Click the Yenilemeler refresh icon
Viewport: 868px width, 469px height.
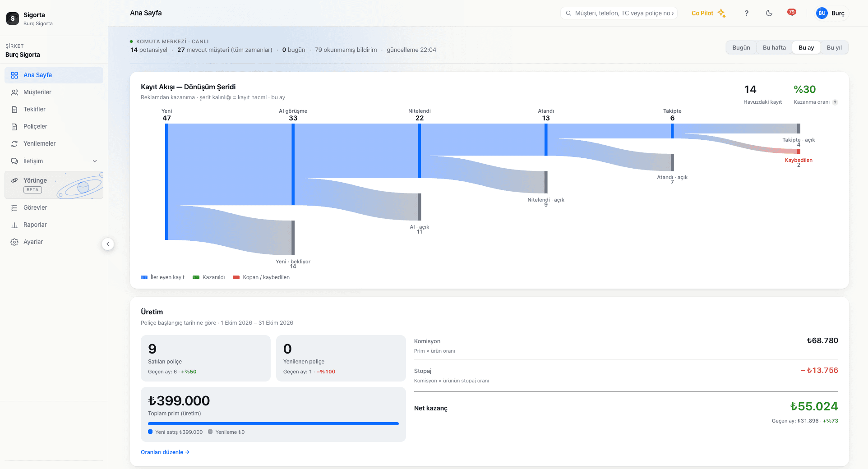point(14,144)
